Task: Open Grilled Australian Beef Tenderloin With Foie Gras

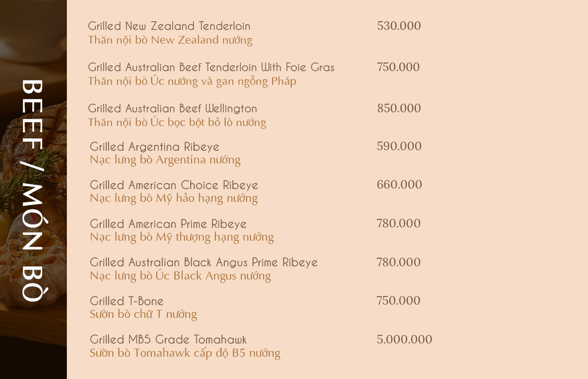Action: tap(211, 67)
